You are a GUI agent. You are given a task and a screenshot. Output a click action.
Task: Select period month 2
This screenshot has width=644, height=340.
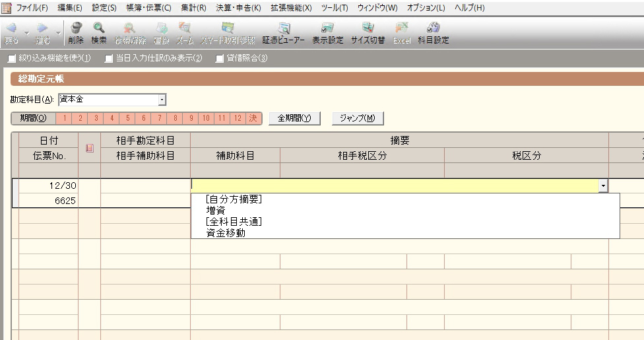pyautogui.click(x=80, y=118)
